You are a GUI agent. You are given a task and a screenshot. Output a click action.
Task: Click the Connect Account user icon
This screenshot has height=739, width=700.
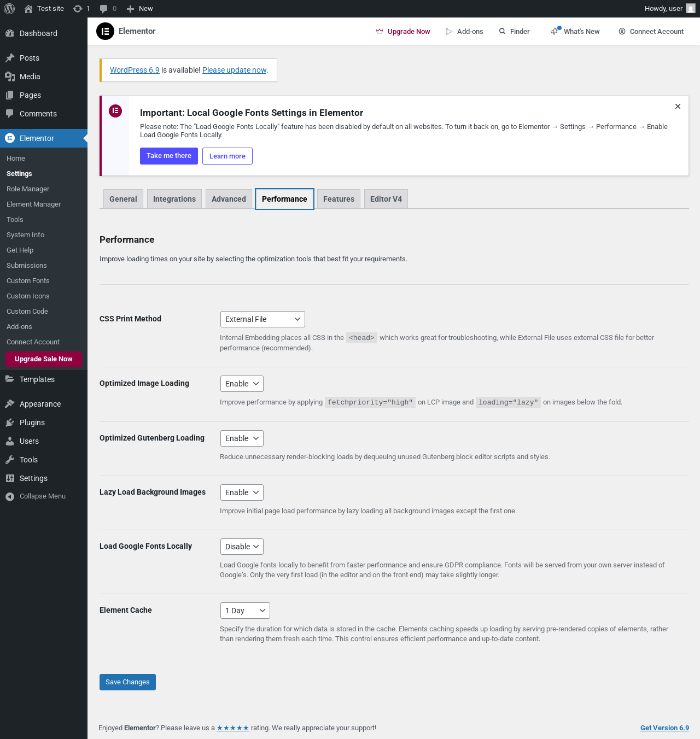[x=622, y=32]
